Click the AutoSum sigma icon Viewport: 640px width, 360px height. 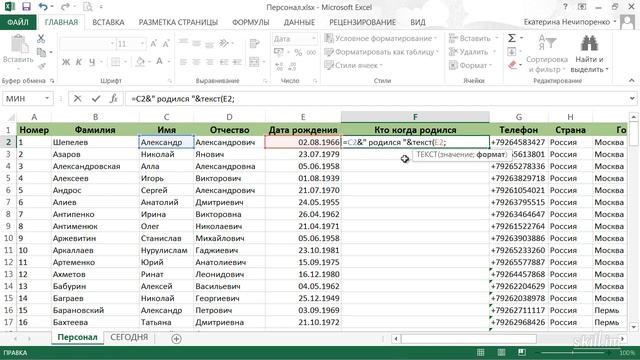pyautogui.click(x=512, y=38)
